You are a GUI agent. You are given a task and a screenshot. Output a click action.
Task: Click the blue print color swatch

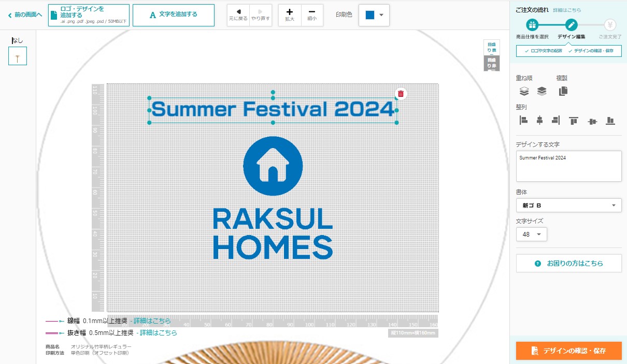pyautogui.click(x=370, y=15)
